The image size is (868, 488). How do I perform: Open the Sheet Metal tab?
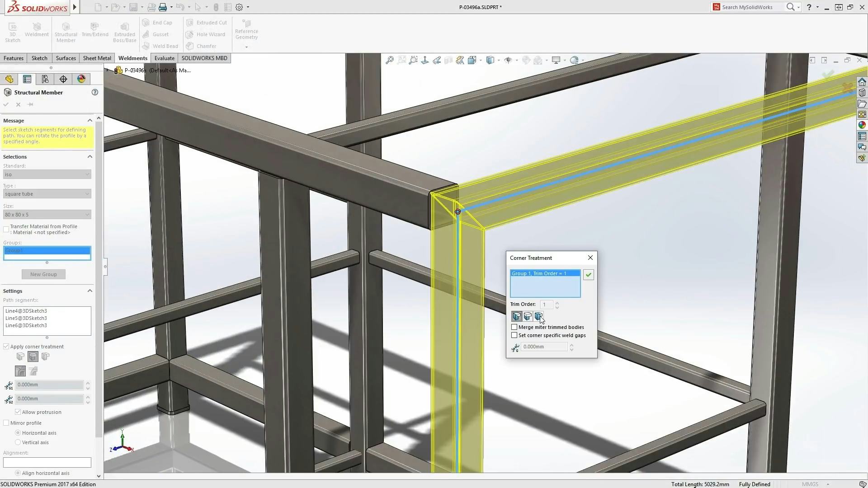tap(97, 58)
